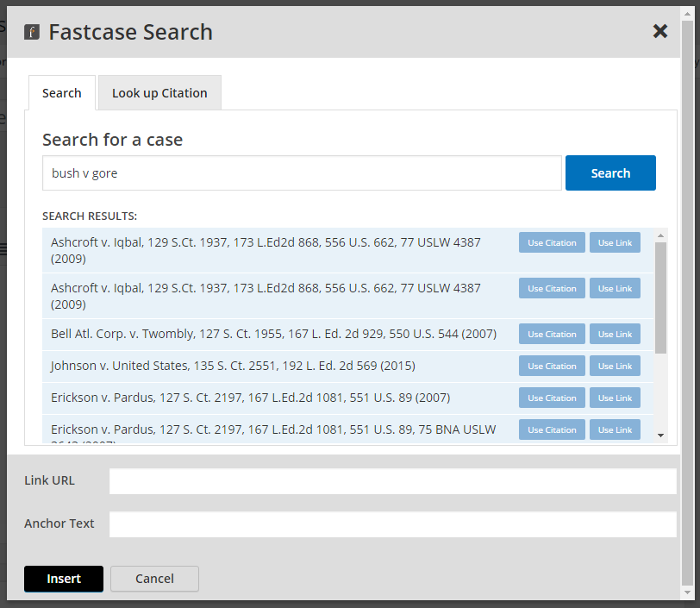Use Citation for Bell Atl. Corp. v. Twombly
The image size is (700, 608).
(552, 334)
